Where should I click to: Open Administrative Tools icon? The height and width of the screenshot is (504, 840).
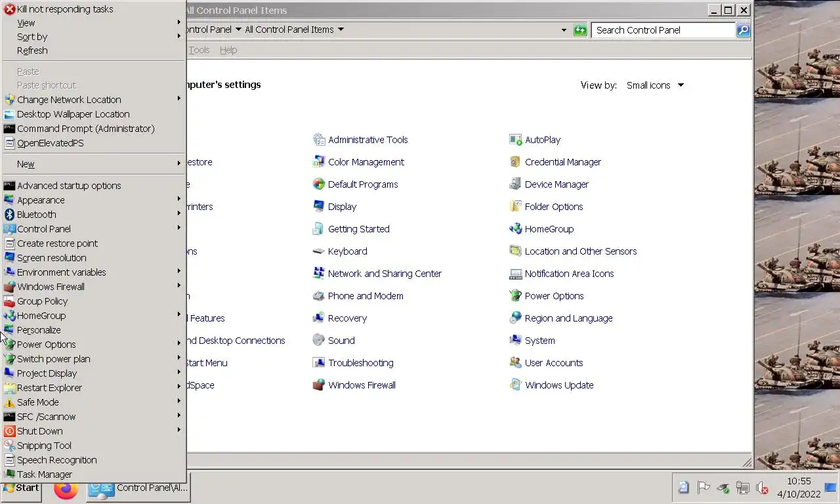[x=319, y=140]
